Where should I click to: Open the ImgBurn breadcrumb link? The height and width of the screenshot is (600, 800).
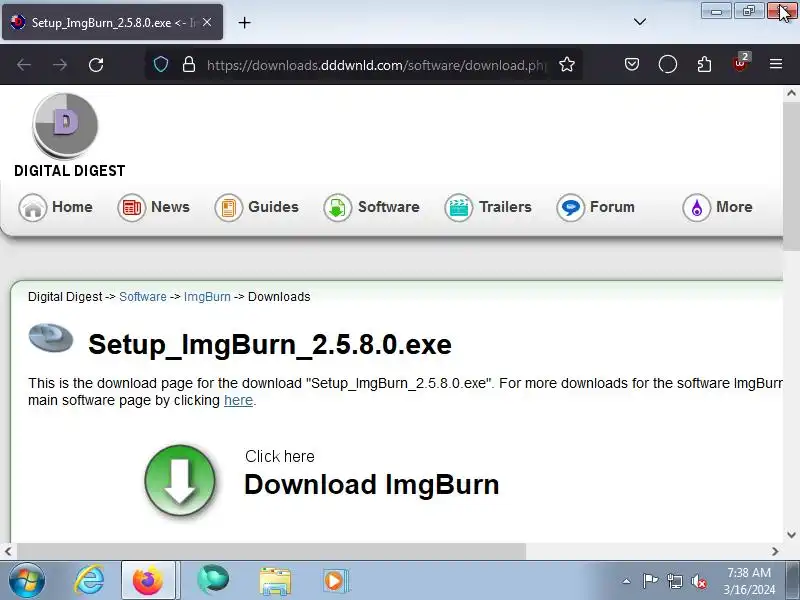[x=207, y=297]
